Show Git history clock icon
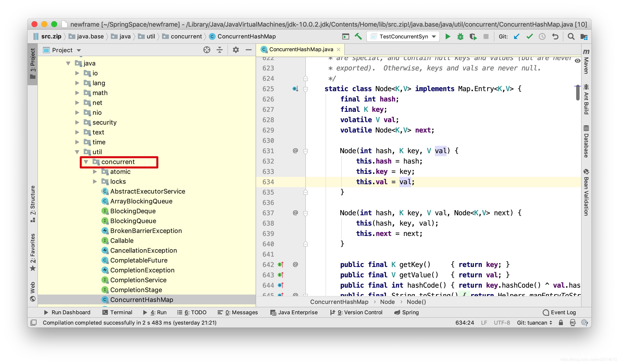Screen dimensions: 619x364 point(542,36)
